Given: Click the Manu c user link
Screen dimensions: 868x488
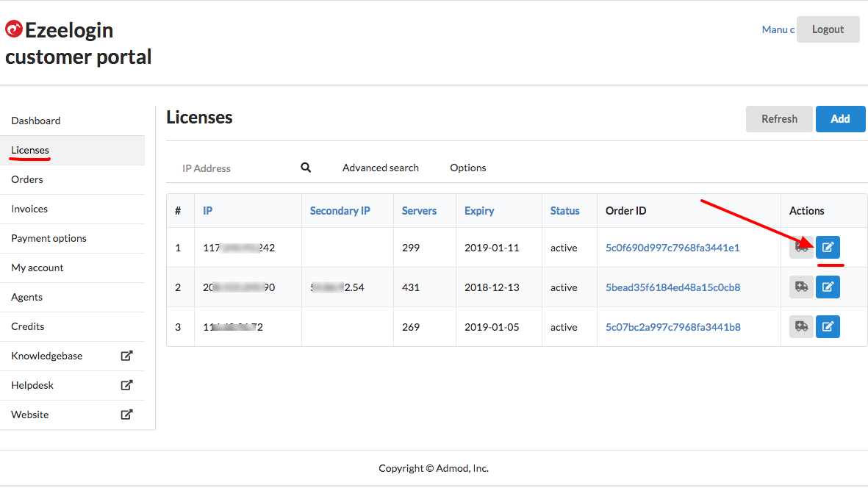Looking at the screenshot, I should tap(778, 29).
